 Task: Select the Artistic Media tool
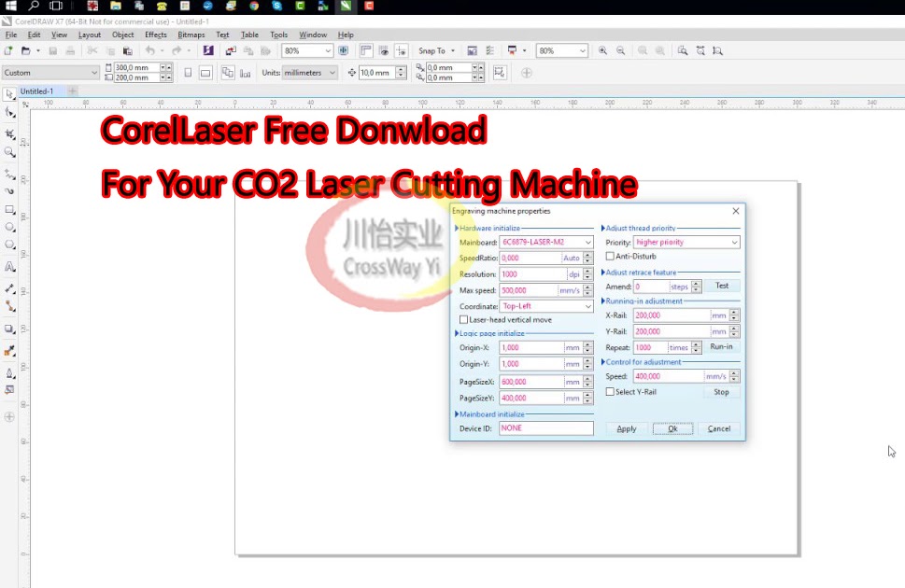(9, 191)
